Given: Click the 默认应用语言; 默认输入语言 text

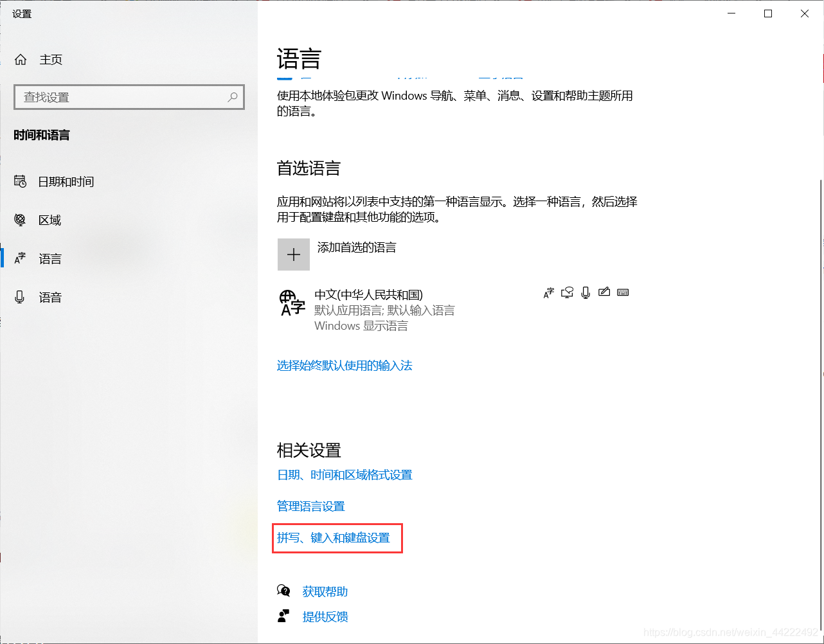Looking at the screenshot, I should [x=384, y=310].
